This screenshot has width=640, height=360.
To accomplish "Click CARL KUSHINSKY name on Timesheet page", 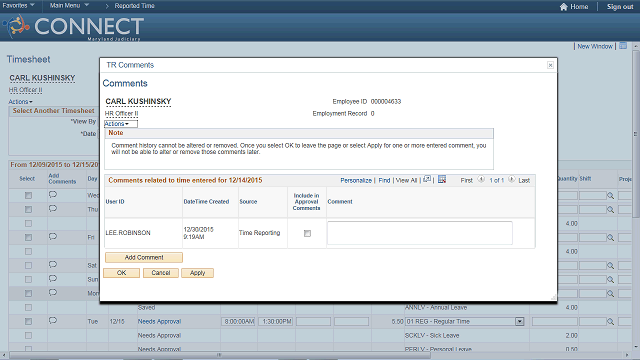I will click(x=42, y=78).
